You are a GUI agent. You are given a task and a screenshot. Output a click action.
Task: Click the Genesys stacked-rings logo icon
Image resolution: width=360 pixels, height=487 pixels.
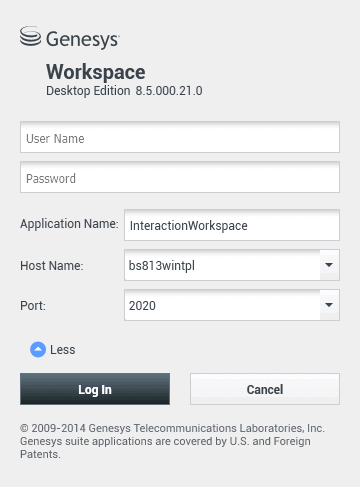click(x=30, y=36)
